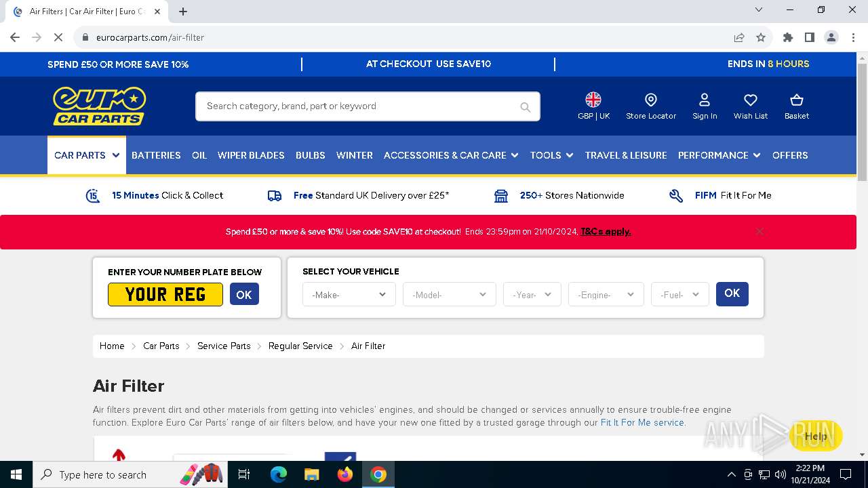868x488 pixels.
Task: Open GBP | UK currency selector
Action: point(593,106)
